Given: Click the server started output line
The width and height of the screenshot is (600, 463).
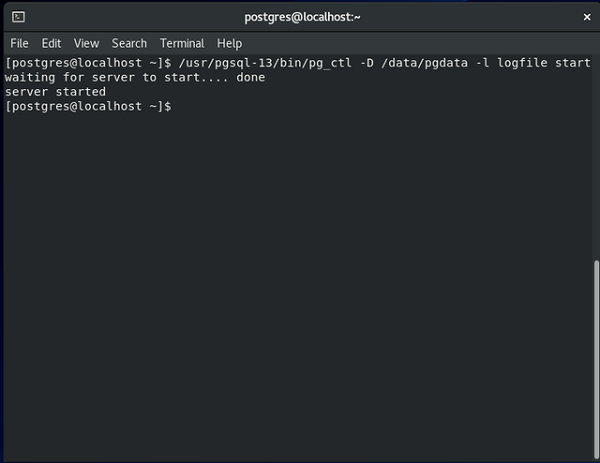Looking at the screenshot, I should [x=55, y=92].
